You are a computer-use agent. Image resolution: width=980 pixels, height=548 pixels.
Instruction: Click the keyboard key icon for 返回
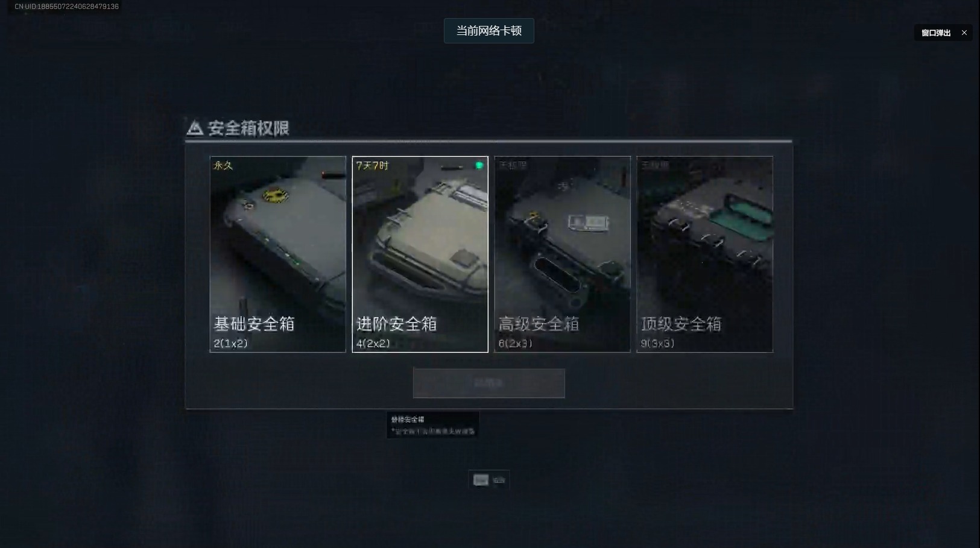coord(481,480)
